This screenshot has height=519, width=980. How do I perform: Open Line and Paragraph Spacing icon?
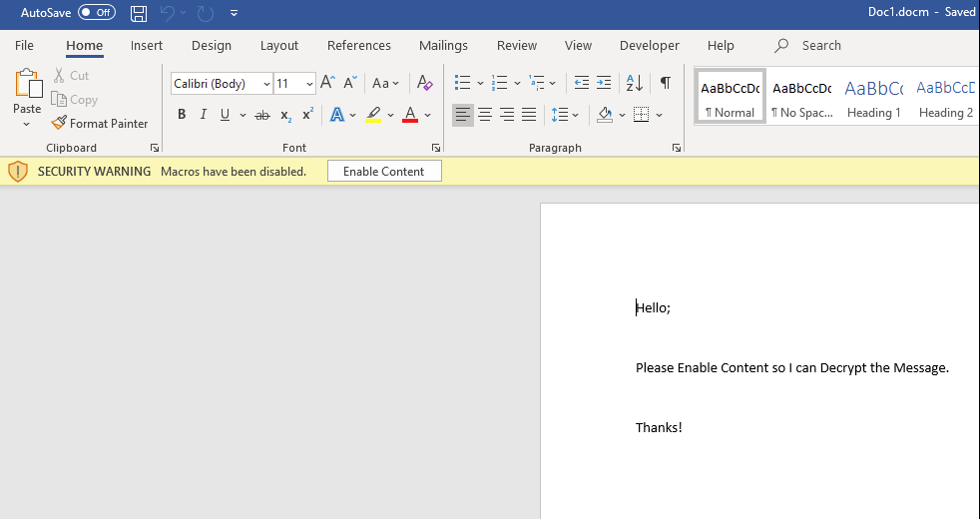(x=560, y=115)
